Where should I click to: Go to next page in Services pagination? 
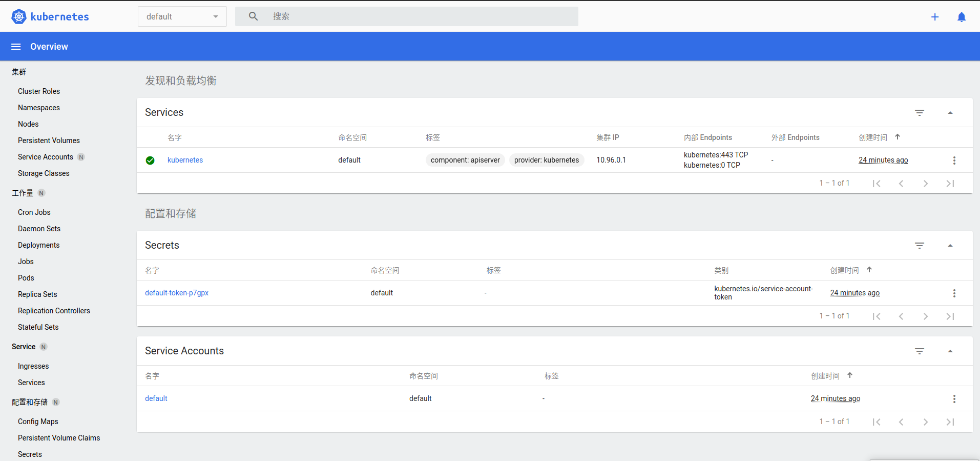[926, 184]
